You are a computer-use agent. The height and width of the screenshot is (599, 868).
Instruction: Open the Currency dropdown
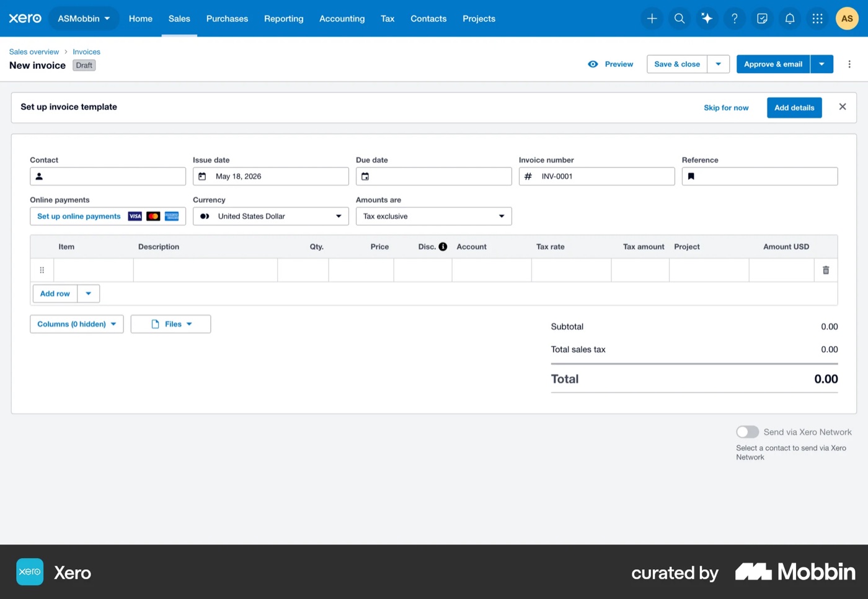(271, 216)
